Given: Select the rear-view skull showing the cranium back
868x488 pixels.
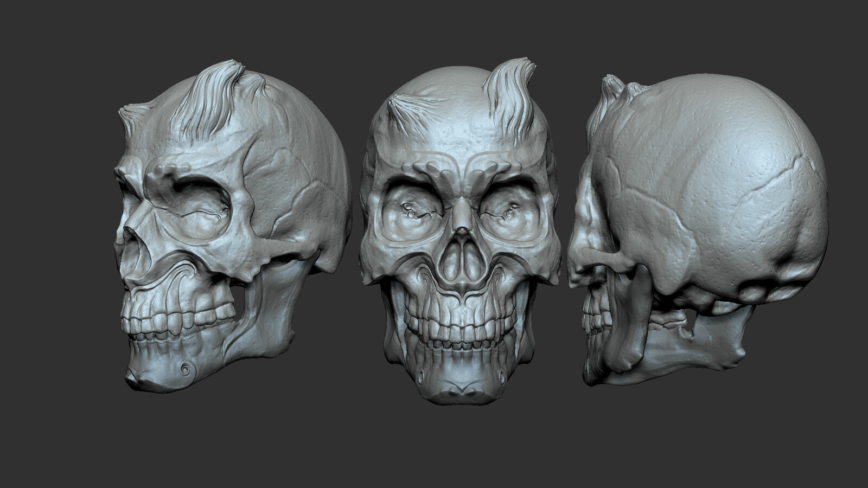Looking at the screenshot, I should click(698, 229).
